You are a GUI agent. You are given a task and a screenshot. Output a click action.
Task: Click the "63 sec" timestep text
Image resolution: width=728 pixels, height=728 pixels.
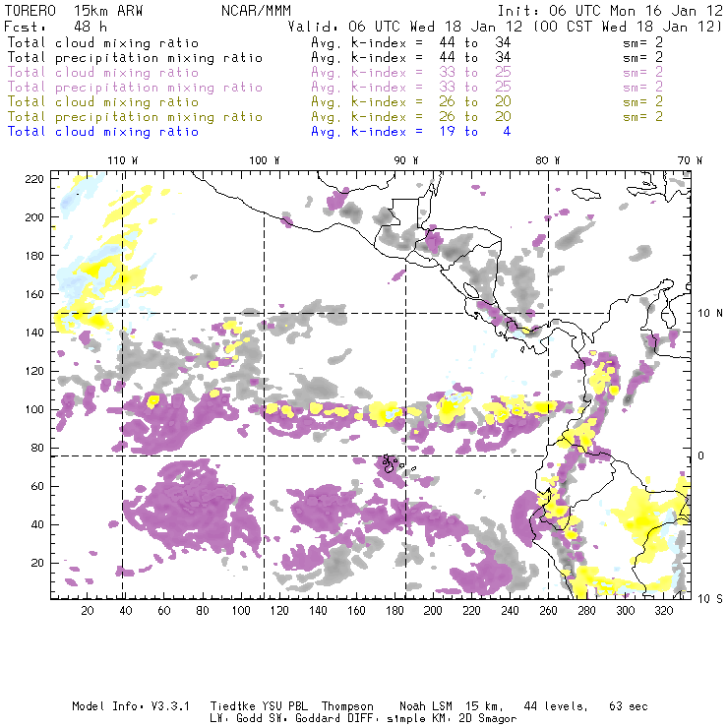tap(629, 706)
